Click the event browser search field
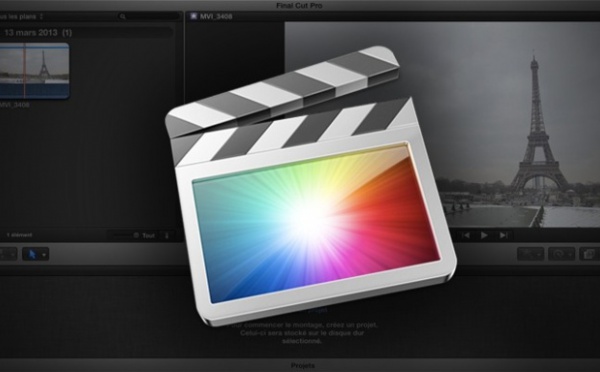 coord(148,16)
